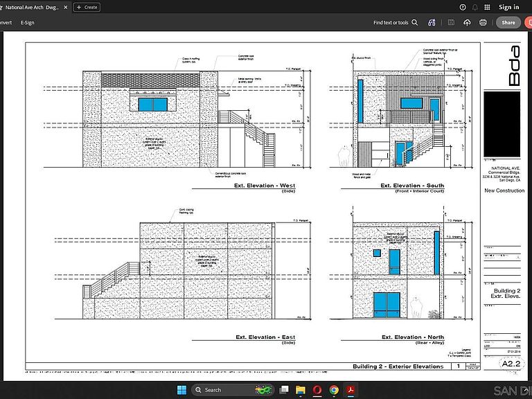
Task: Open Google Chrome from the taskbar
Action: [x=334, y=390]
